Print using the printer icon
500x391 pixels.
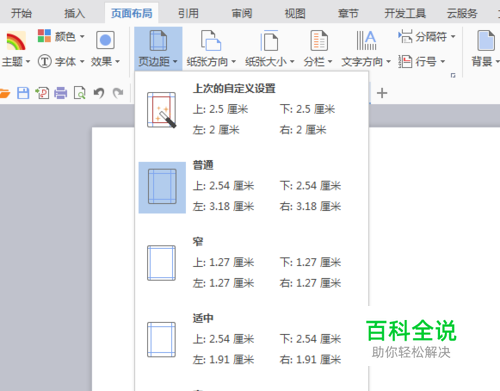coord(61,93)
